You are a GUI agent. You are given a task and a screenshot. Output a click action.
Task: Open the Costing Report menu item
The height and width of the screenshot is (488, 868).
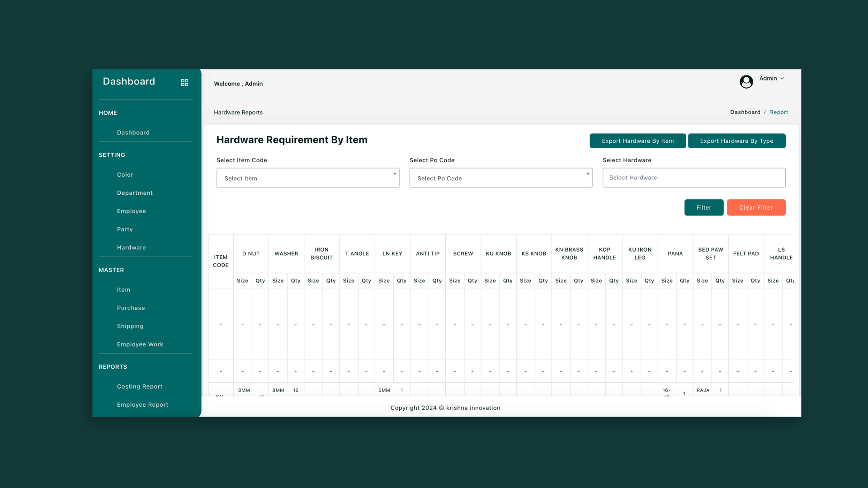point(139,387)
